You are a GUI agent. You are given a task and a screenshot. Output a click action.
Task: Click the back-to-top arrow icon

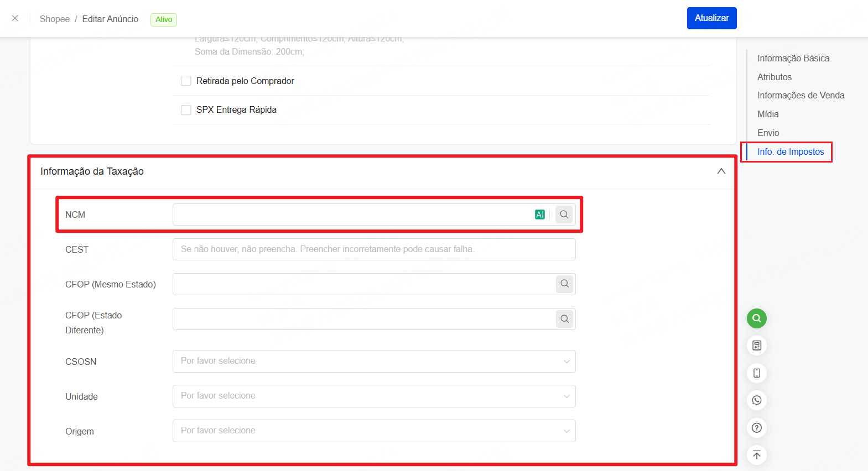756,455
